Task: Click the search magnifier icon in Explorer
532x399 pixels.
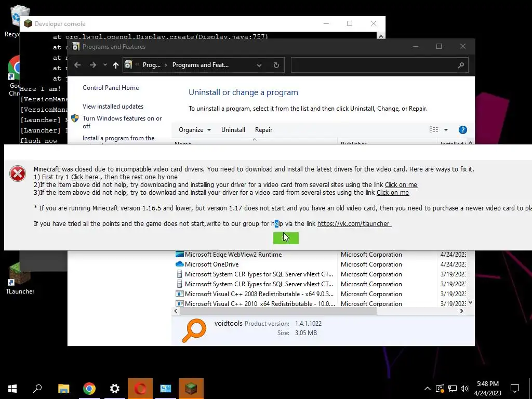Action: (461, 65)
